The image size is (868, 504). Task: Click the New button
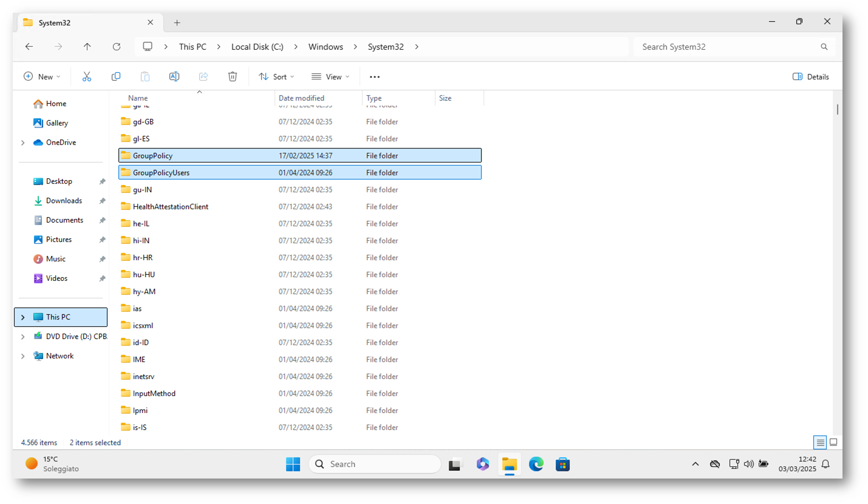pos(42,76)
